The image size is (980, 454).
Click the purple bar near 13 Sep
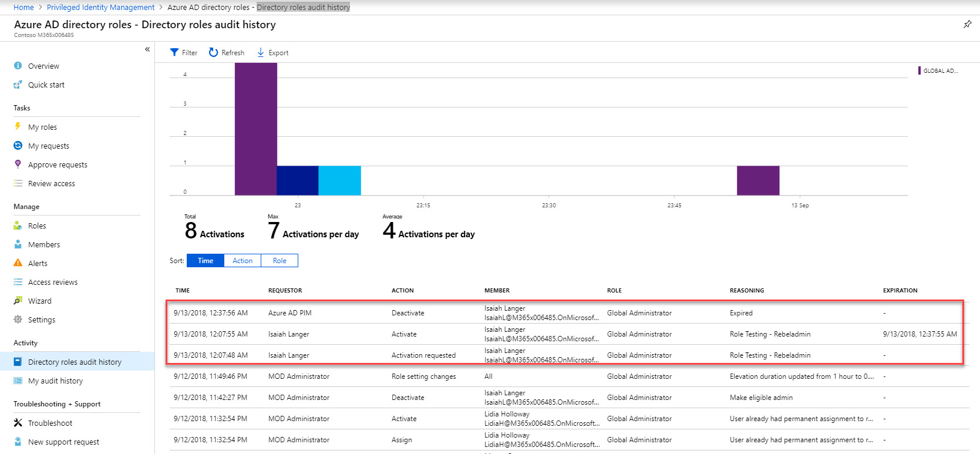click(758, 180)
